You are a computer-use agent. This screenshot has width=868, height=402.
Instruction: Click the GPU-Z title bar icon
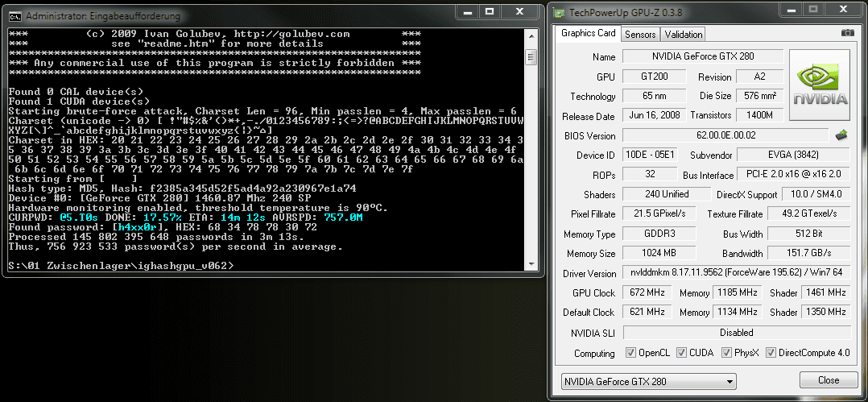coord(559,11)
